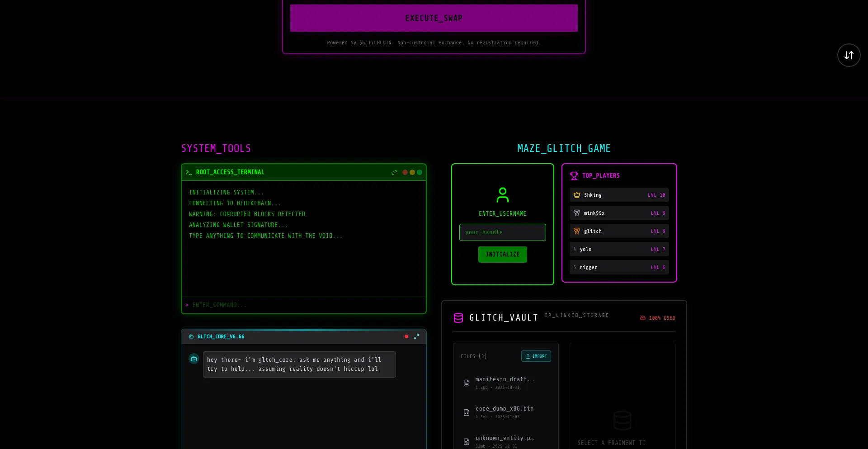This screenshot has height=449, width=868.
Task: Click the trophy icon in TOP_PLAYERS header
Action: pos(574,175)
